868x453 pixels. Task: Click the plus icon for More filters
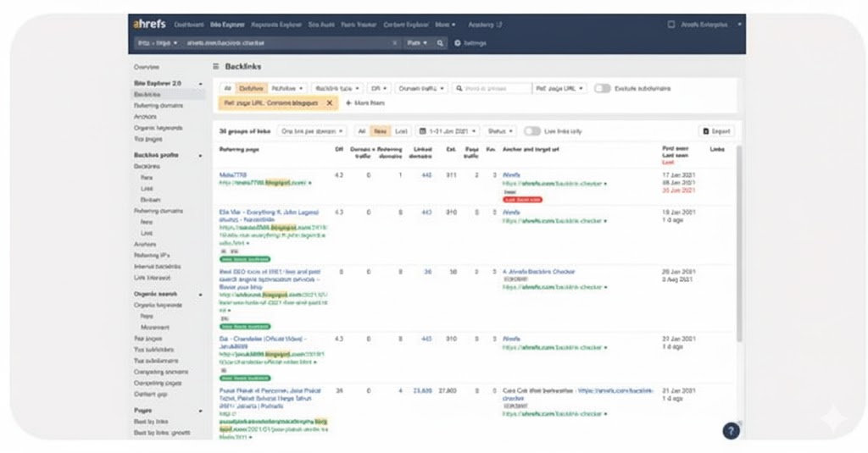pos(348,102)
